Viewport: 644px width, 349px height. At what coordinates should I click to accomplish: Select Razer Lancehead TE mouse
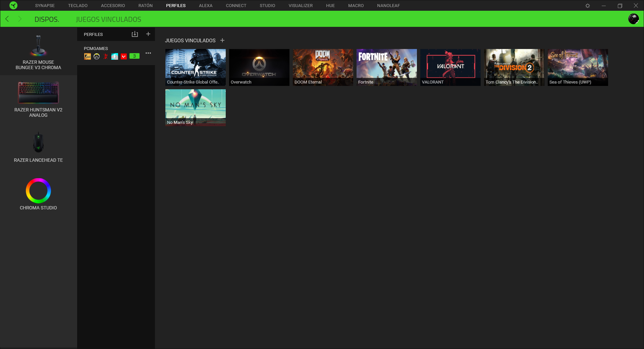(38, 147)
